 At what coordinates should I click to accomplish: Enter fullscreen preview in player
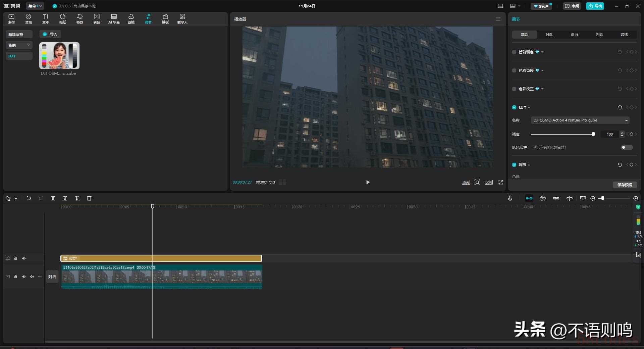point(500,182)
